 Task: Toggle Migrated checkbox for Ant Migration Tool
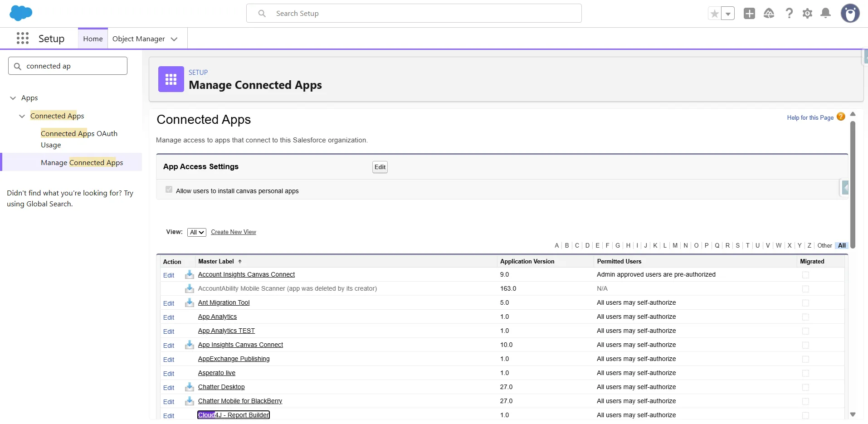point(805,303)
